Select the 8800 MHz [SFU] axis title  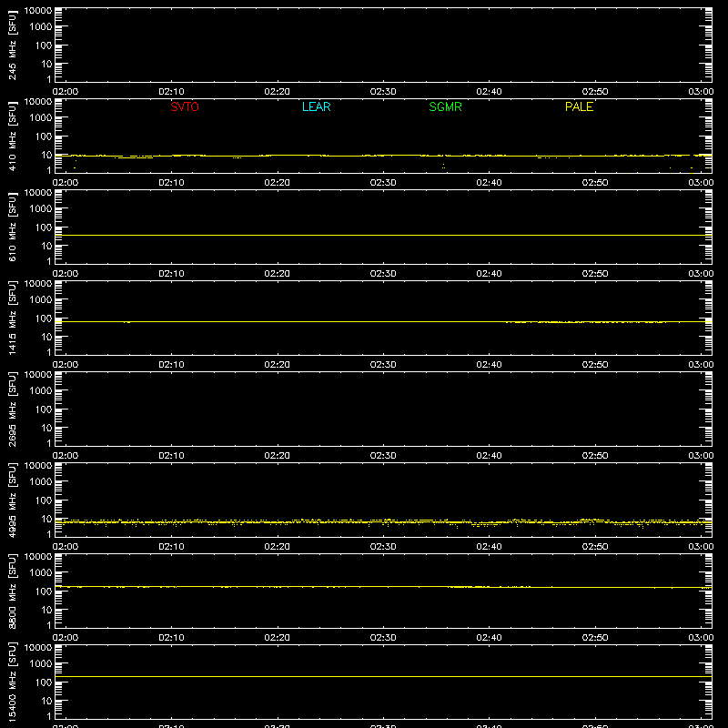[12, 591]
